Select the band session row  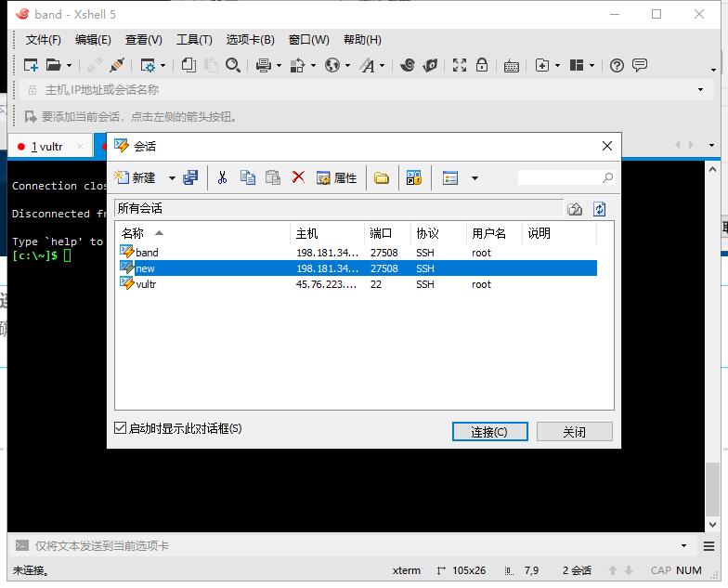pos(357,253)
